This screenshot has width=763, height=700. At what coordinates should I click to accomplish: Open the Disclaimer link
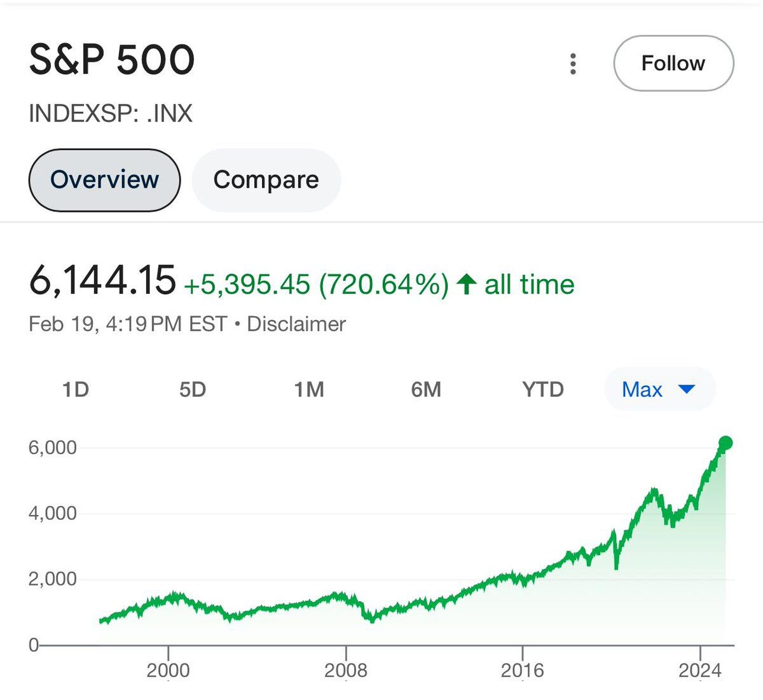click(x=296, y=324)
